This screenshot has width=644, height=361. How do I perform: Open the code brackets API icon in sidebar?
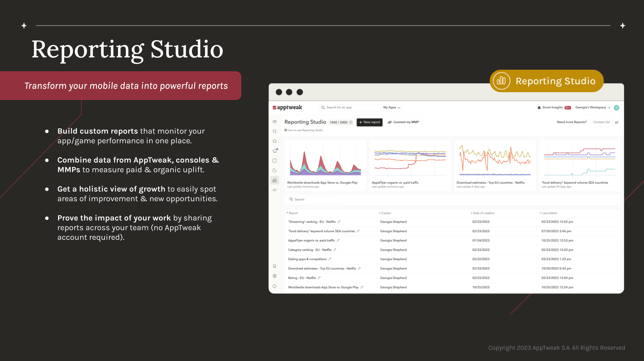pyautogui.click(x=275, y=190)
